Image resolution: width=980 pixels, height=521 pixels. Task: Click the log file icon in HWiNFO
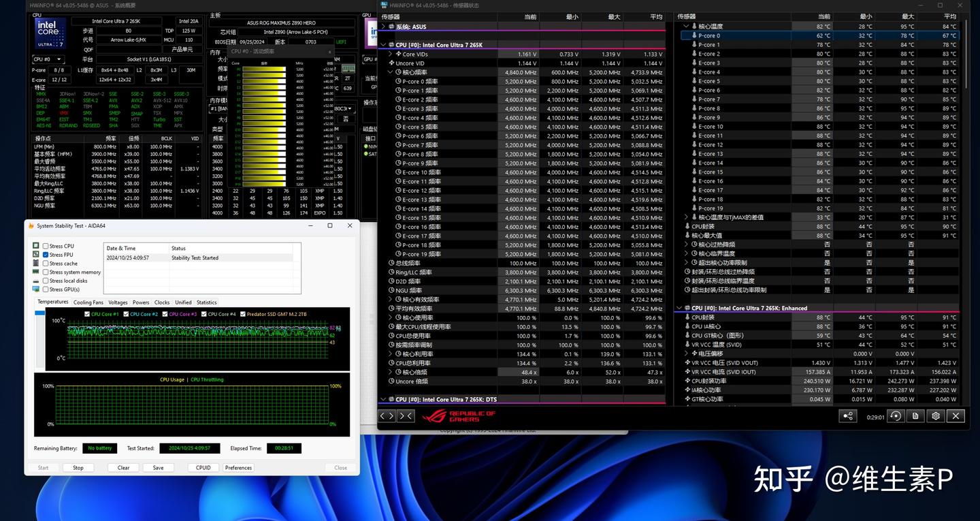(x=916, y=416)
